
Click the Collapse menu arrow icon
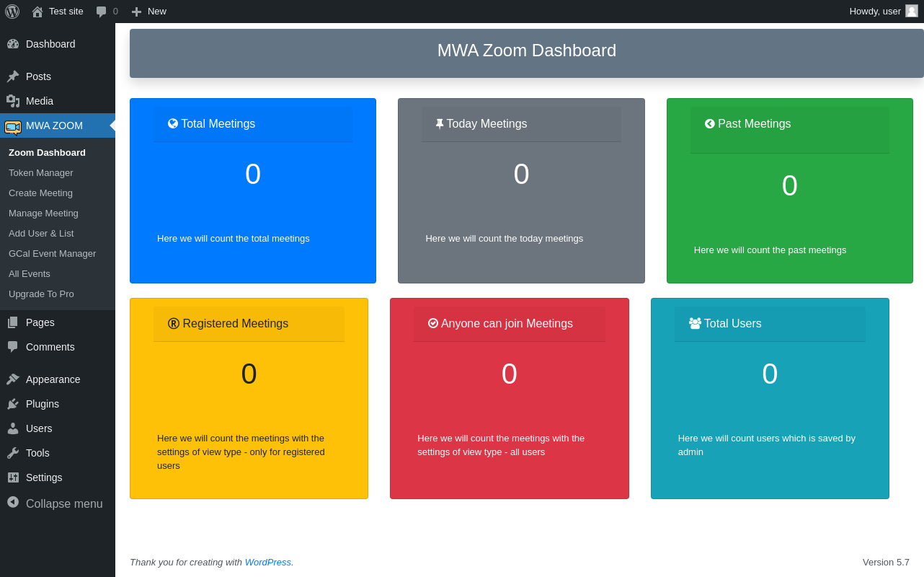[13, 502]
